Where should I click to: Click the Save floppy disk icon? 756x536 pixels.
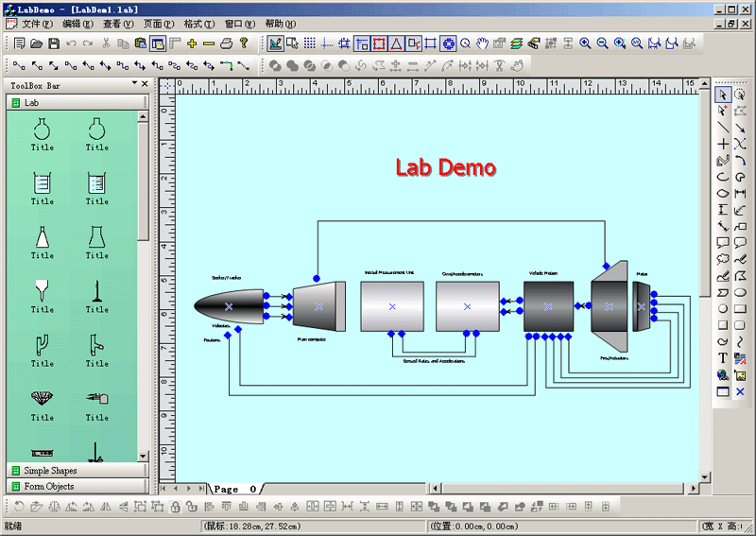click(x=53, y=43)
